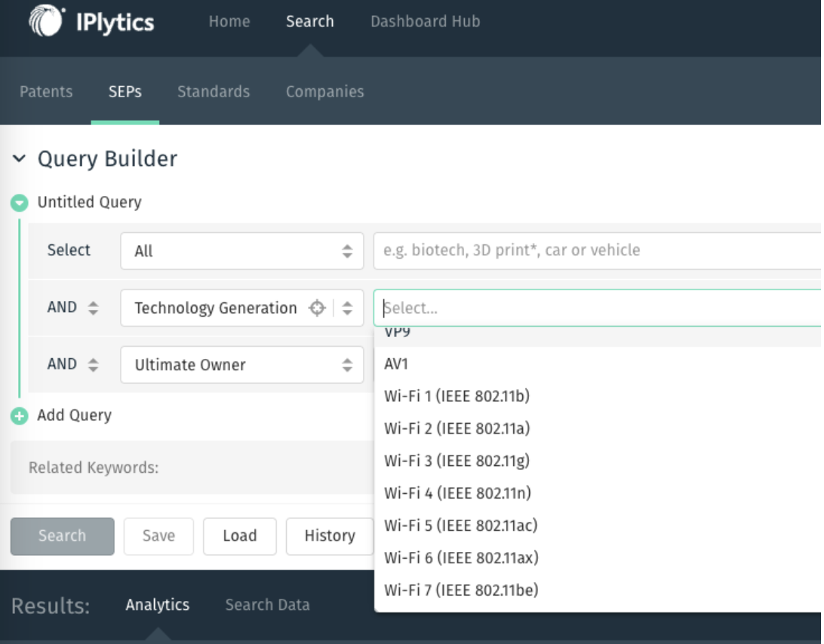
Task: Click the Add Query link
Action: (75, 416)
